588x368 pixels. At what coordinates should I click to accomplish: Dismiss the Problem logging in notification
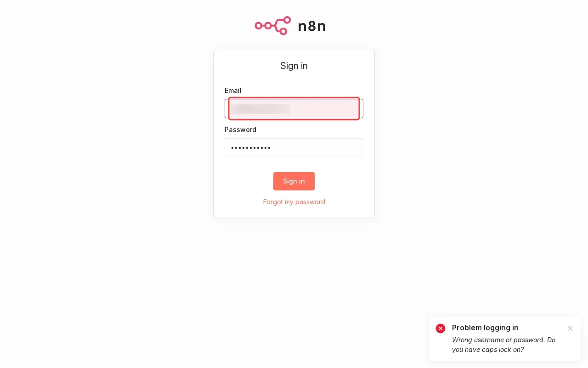coord(570,328)
